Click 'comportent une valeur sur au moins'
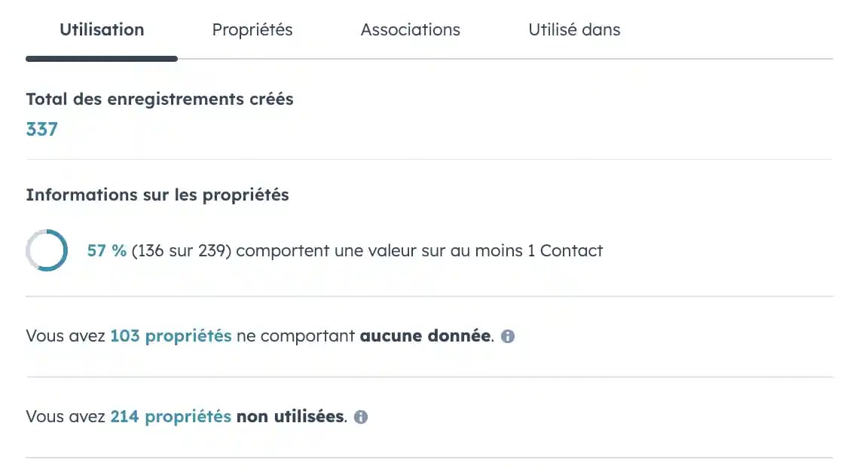 pos(379,251)
